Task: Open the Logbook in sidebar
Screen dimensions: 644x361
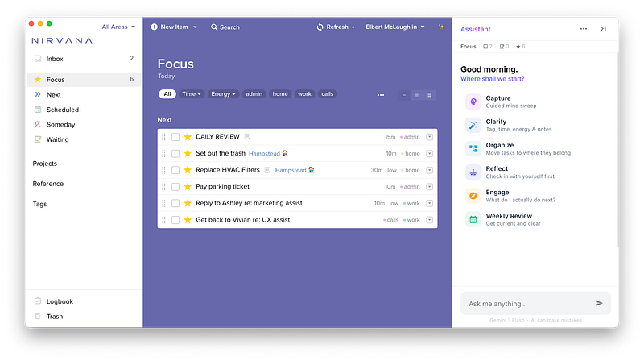Action: click(60, 301)
